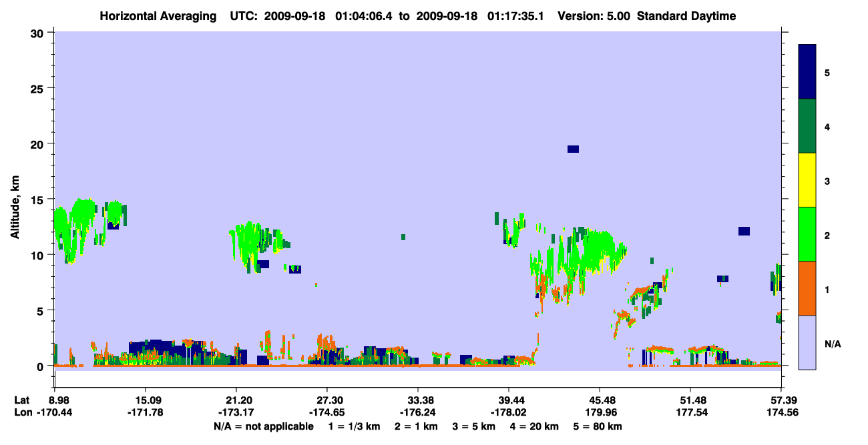Click the bright green level 2 legend color

point(807,234)
